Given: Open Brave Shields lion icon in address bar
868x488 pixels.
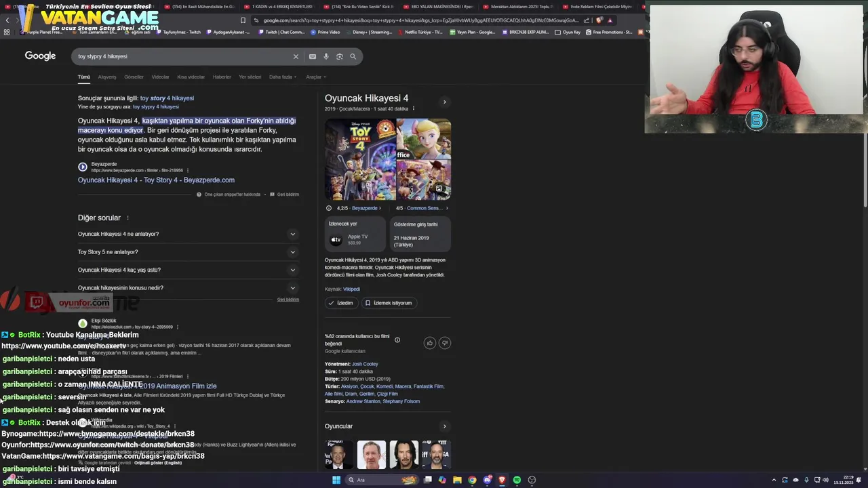Looking at the screenshot, I should coord(599,20).
